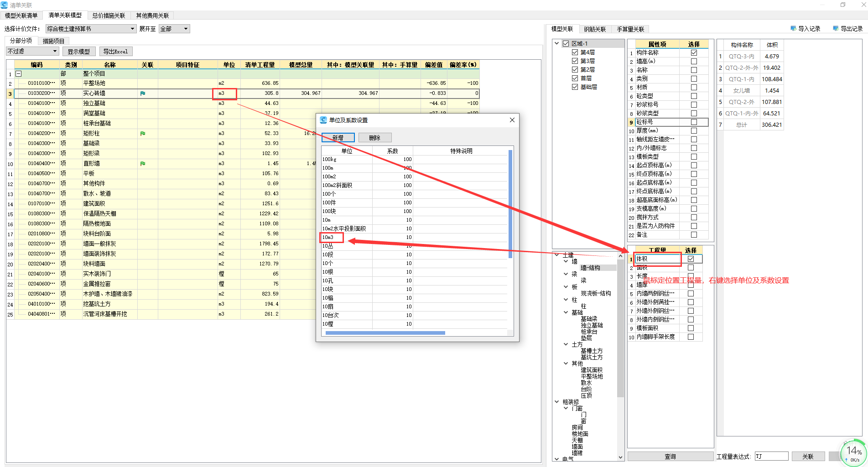Image resolution: width=868 pixels, height=467 pixels.
Task: Restore the main window size
Action: click(x=843, y=5)
